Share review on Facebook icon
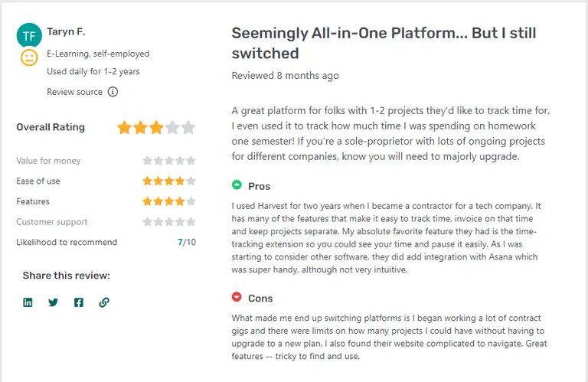Screen dimensions: 588x382 point(79,302)
